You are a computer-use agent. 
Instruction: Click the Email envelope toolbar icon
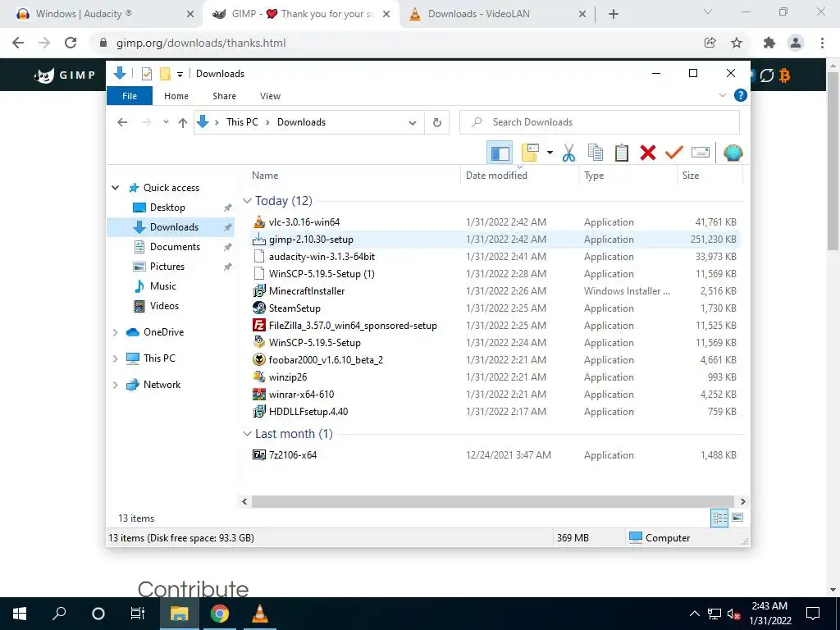pyautogui.click(x=701, y=153)
